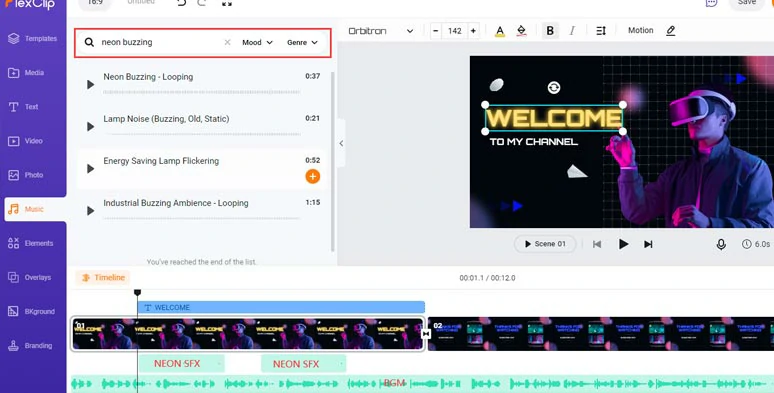This screenshot has width=774, height=393.
Task: Click the Motion button
Action: tap(640, 31)
